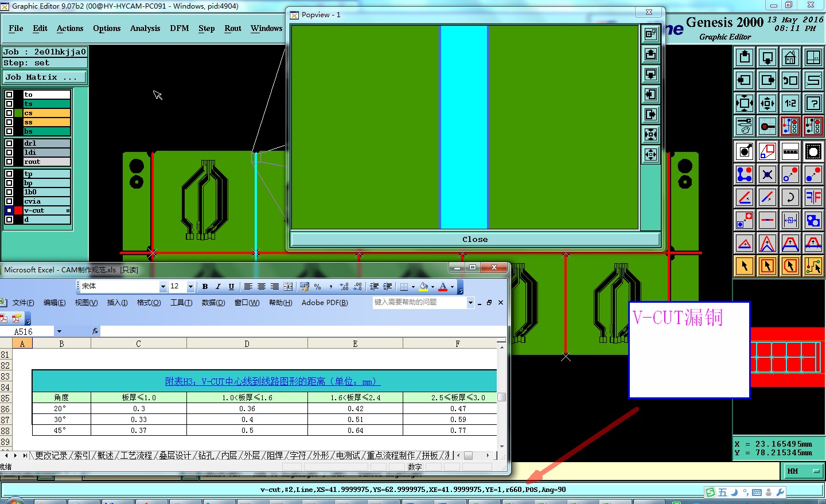
Task: Toggle the 'to' layer checkbox
Action: 9,95
